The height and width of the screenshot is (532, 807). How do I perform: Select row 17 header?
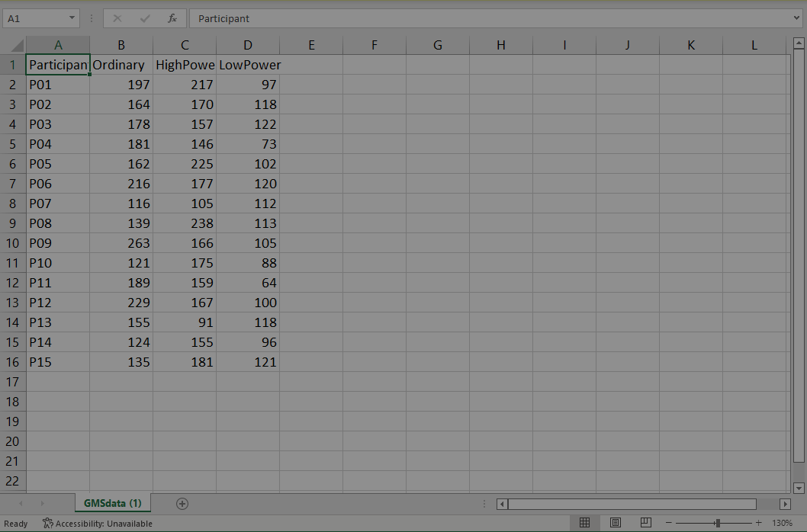click(x=13, y=382)
